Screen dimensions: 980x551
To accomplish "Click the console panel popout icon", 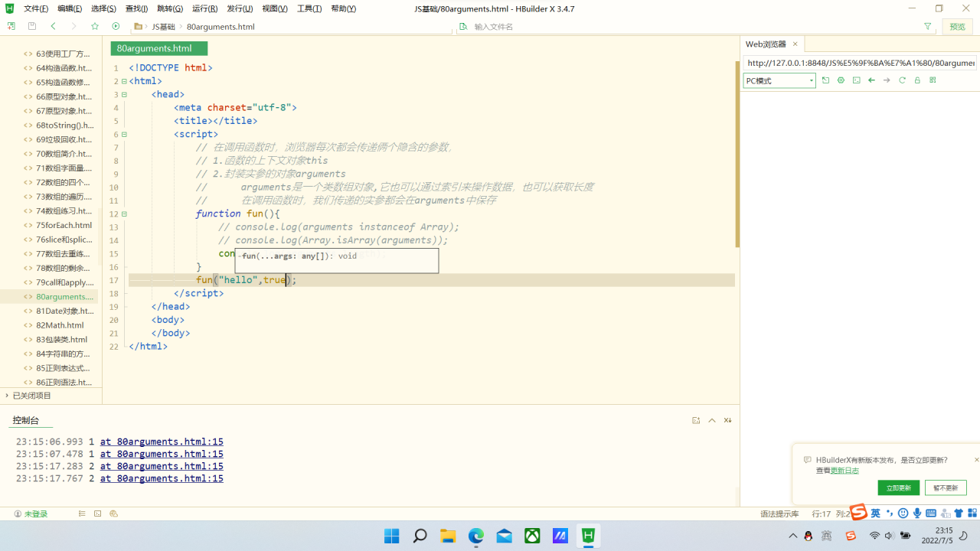I will [696, 420].
